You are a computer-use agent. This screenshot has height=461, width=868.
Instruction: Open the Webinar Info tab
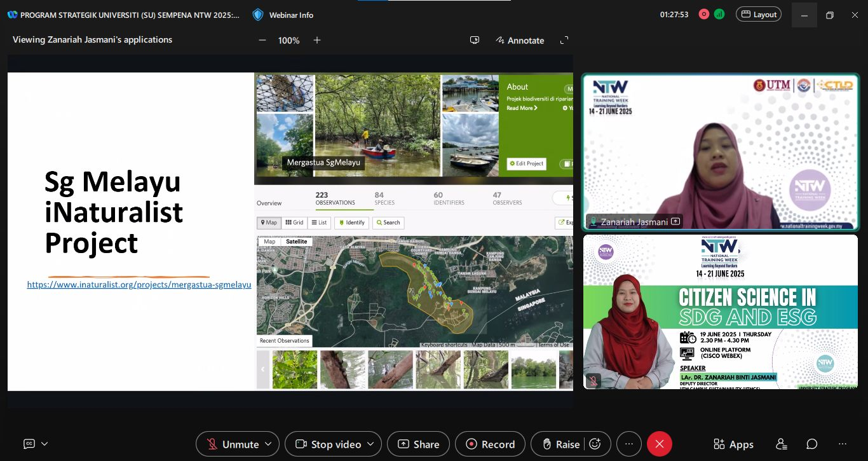(x=283, y=15)
